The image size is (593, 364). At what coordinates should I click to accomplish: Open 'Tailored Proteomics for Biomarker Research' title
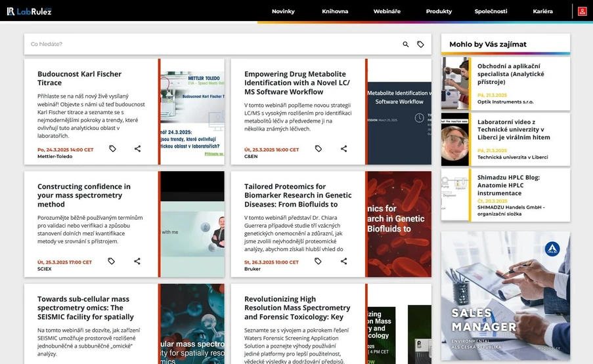click(297, 195)
